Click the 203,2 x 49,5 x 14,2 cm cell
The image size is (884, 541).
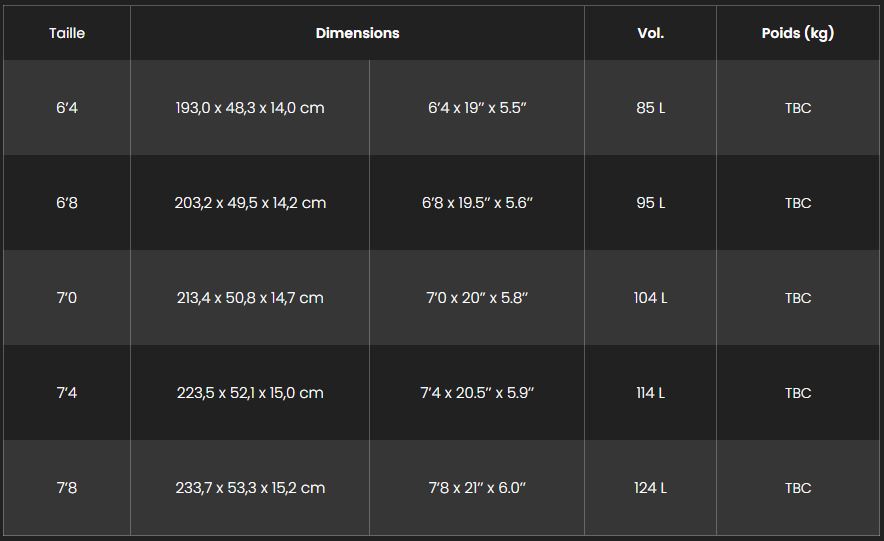tap(250, 203)
